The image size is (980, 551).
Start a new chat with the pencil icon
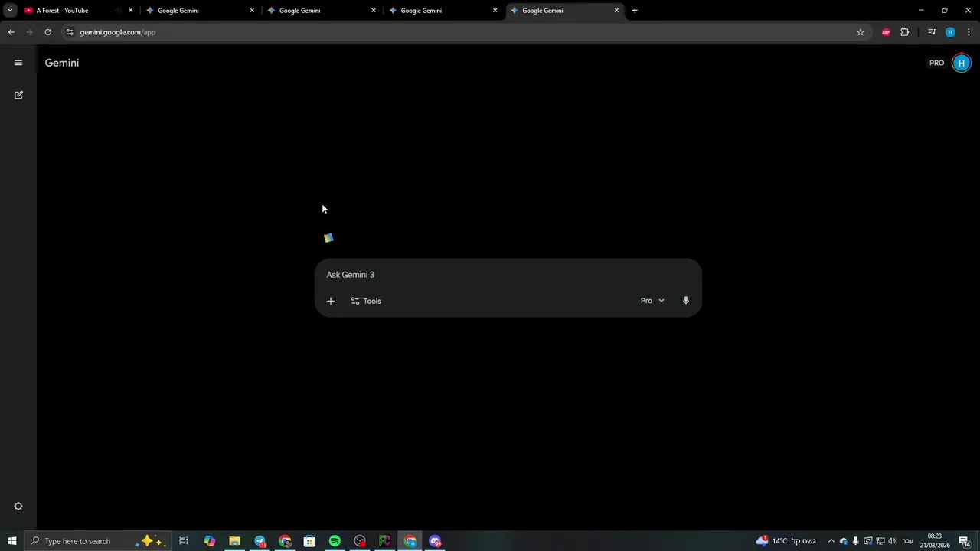coord(18,95)
